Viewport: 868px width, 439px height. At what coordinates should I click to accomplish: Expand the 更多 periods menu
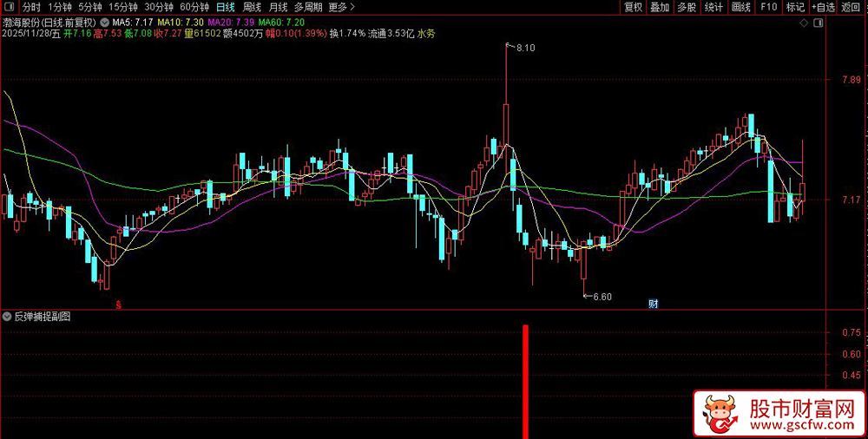point(341,7)
